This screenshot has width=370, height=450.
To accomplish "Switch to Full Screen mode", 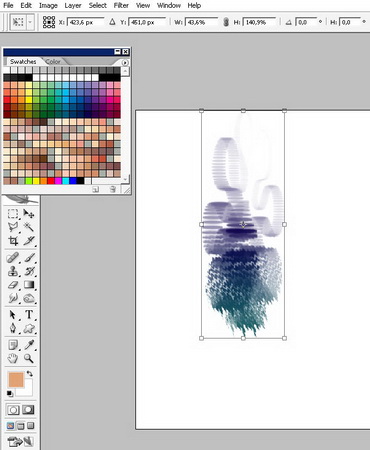I will pos(30,426).
